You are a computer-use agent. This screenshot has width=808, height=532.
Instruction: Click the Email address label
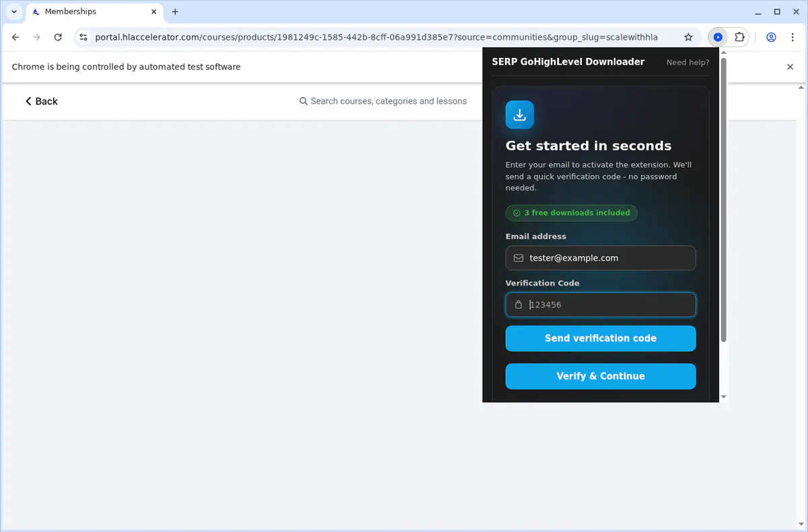point(536,236)
